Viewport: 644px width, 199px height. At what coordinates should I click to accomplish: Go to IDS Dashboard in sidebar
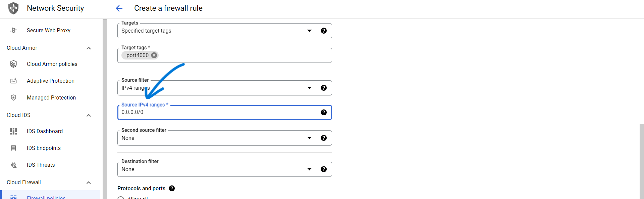point(45,131)
